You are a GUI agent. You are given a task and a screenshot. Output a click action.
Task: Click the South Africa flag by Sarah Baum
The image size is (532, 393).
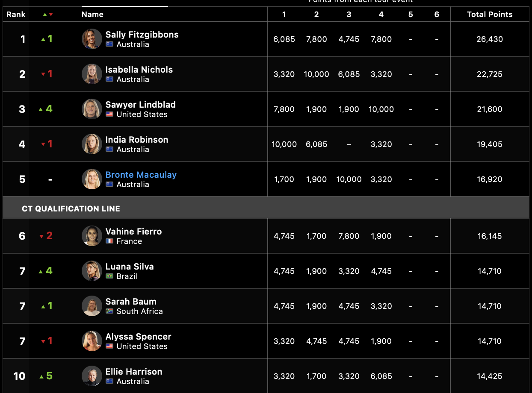coord(109,311)
